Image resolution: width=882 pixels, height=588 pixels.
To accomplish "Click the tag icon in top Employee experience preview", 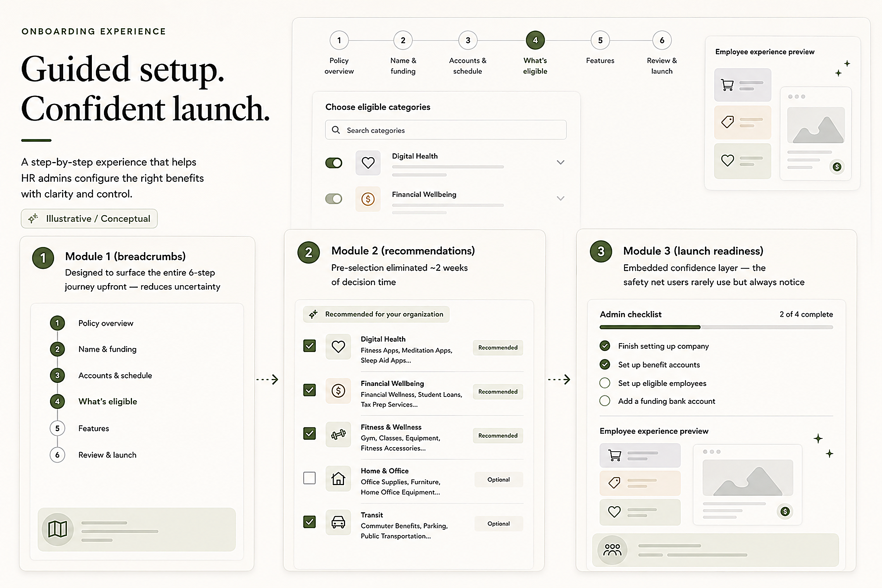I will click(x=728, y=122).
